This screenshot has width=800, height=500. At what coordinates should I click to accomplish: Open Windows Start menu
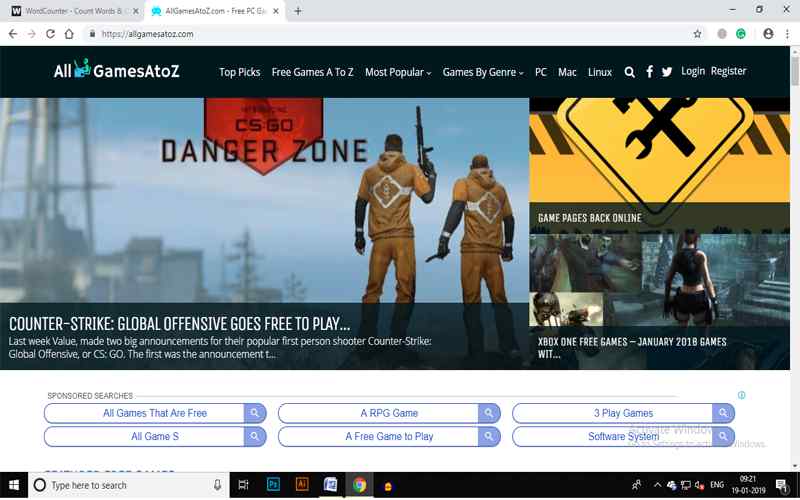(x=14, y=485)
